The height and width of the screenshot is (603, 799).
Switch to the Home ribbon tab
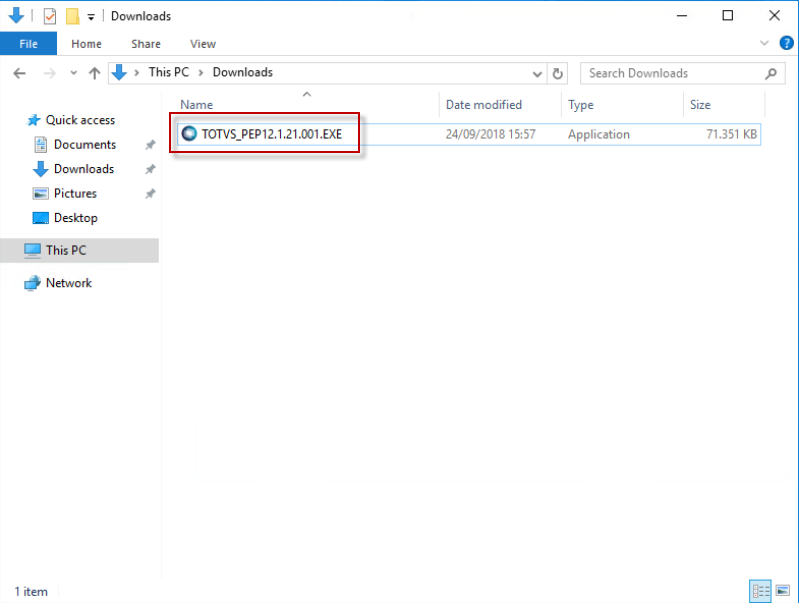click(86, 44)
